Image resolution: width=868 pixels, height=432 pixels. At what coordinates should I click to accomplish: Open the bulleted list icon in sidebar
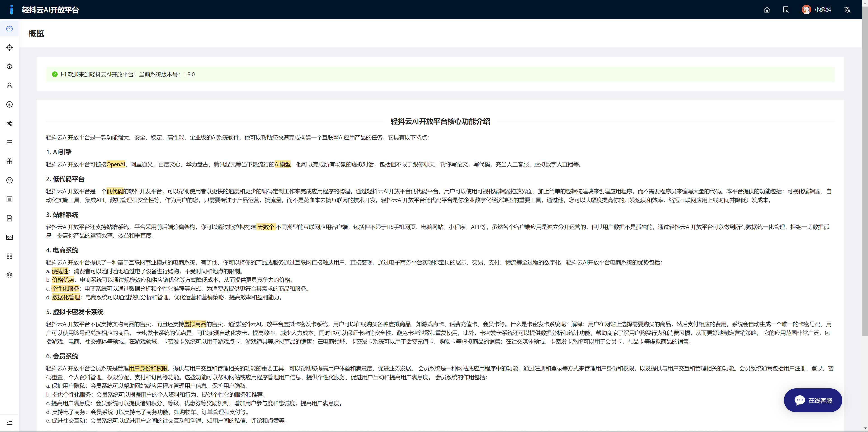[9, 142]
